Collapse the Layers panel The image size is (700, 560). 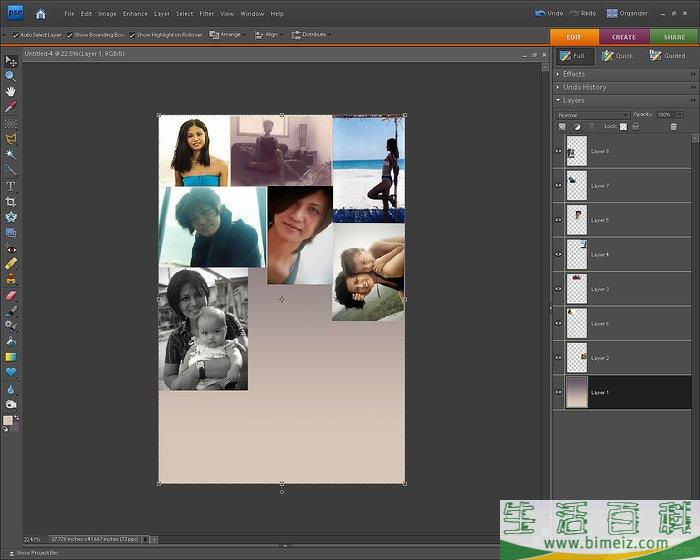(558, 100)
